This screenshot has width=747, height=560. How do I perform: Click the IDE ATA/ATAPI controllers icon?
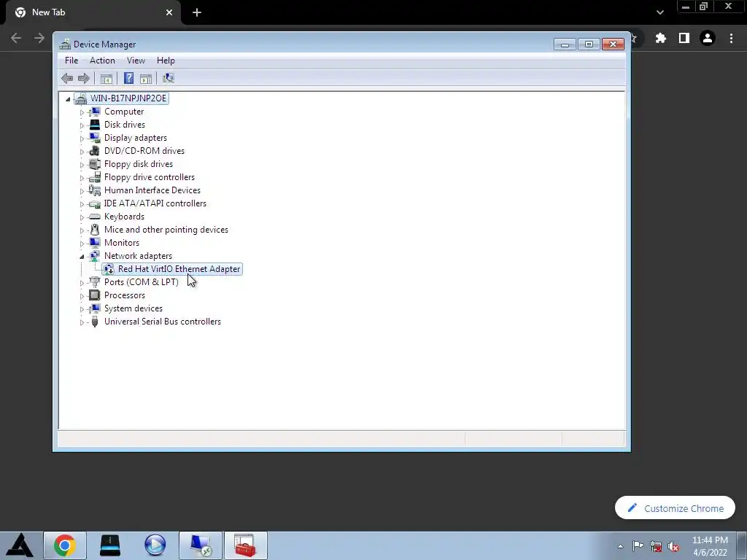(x=95, y=204)
